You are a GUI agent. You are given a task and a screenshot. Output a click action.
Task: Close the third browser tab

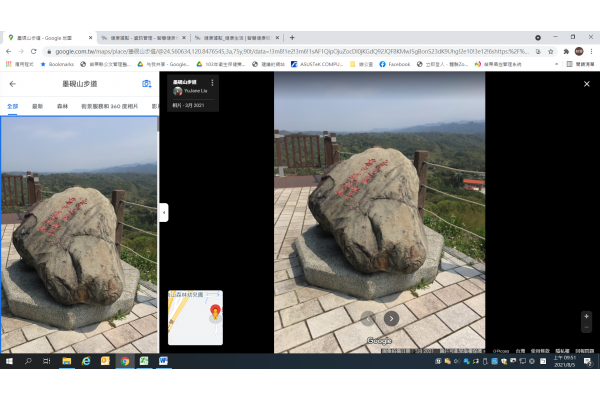click(277, 38)
